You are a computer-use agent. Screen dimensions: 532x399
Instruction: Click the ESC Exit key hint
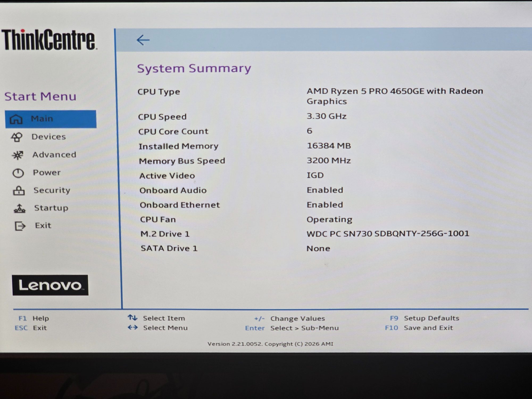pyautogui.click(x=31, y=328)
